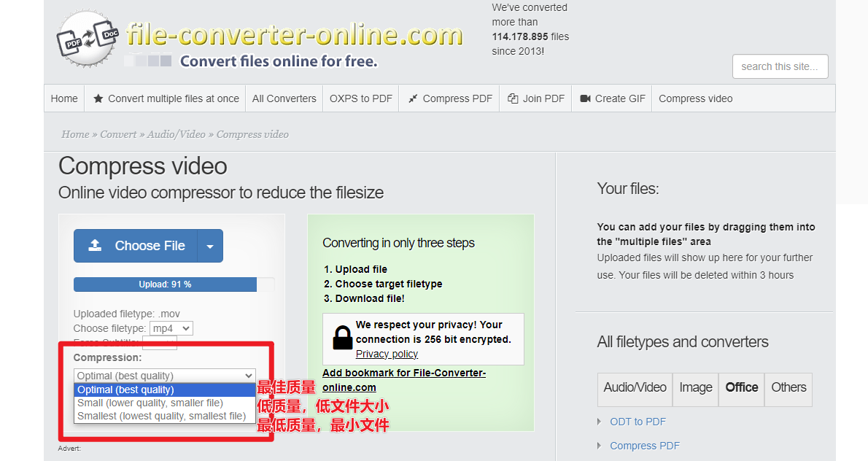Click the 'Compression:' label
Screen dimensions: 868x461
(x=107, y=357)
